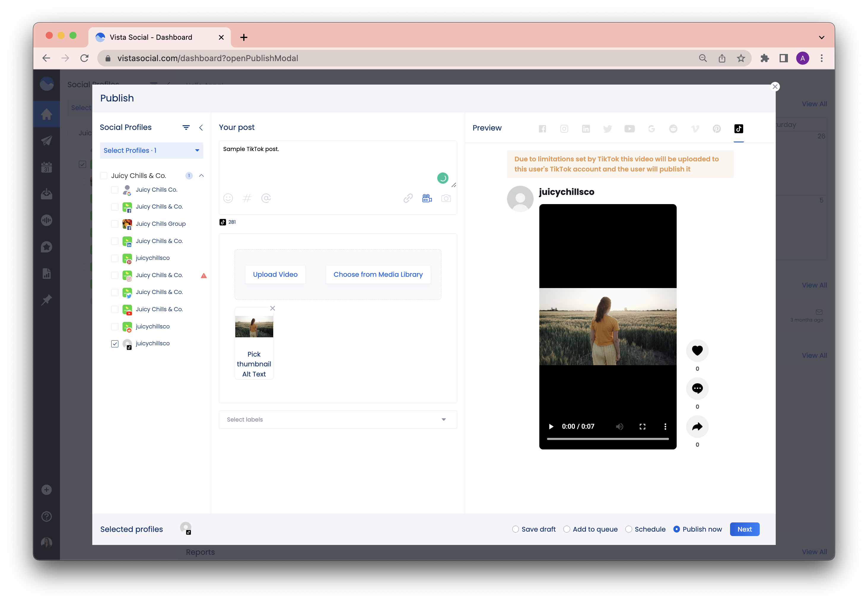This screenshot has height=604, width=868.
Task: Click the link insert icon
Action: tap(408, 198)
